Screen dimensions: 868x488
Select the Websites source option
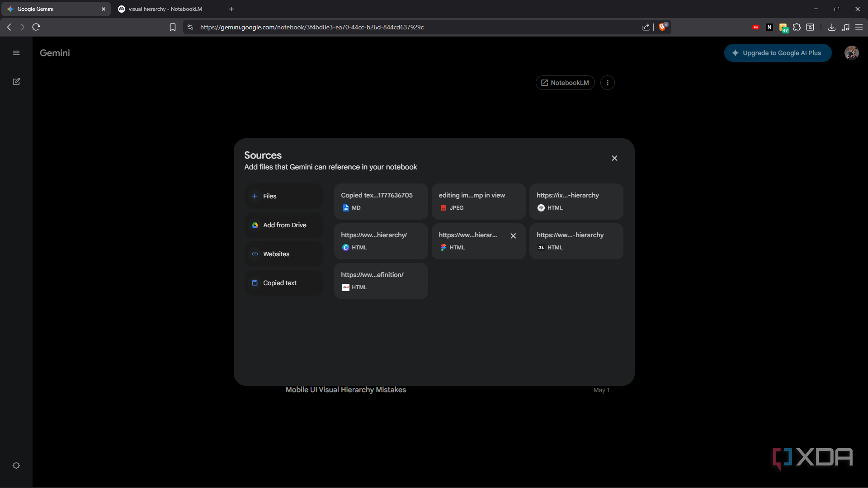pyautogui.click(x=284, y=254)
